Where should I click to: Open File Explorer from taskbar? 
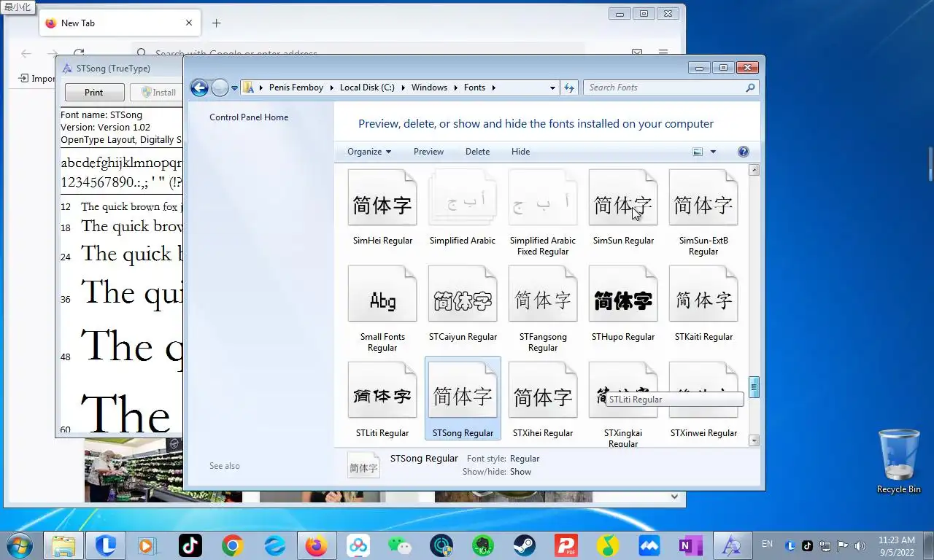tap(63, 545)
